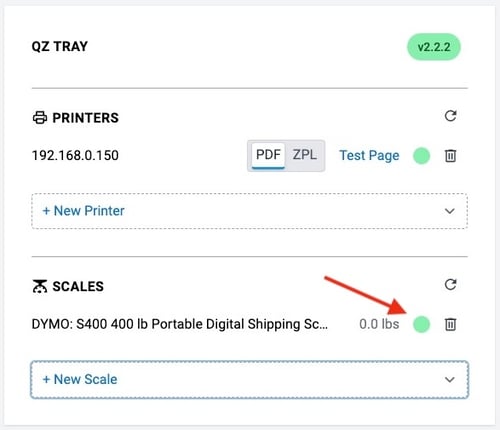Refresh the printers list

coord(450,116)
